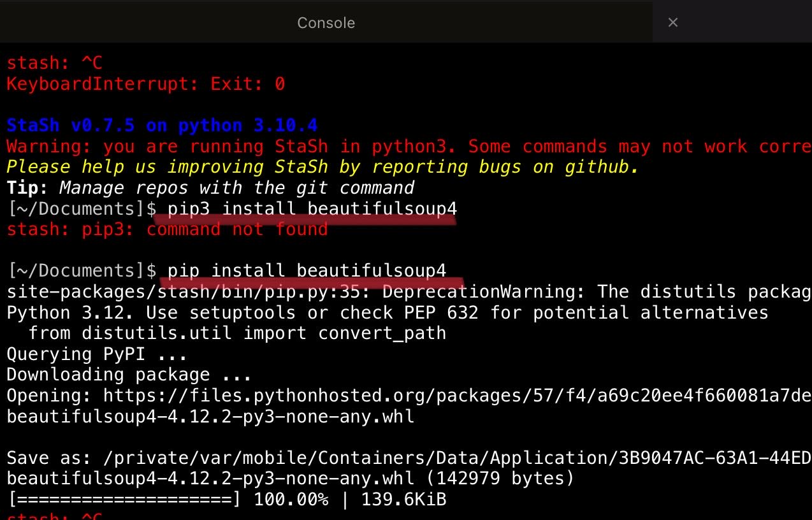Click the 'Downloading package ...' line
The width and height of the screenshot is (812, 520).
click(129, 374)
